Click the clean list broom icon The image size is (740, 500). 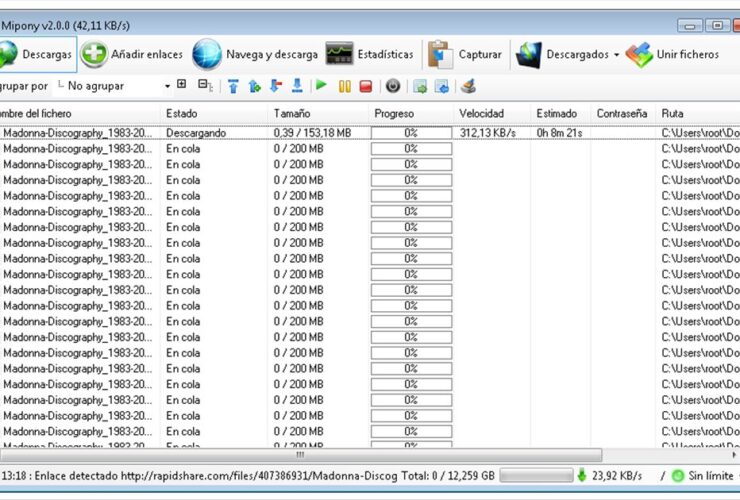tap(468, 86)
